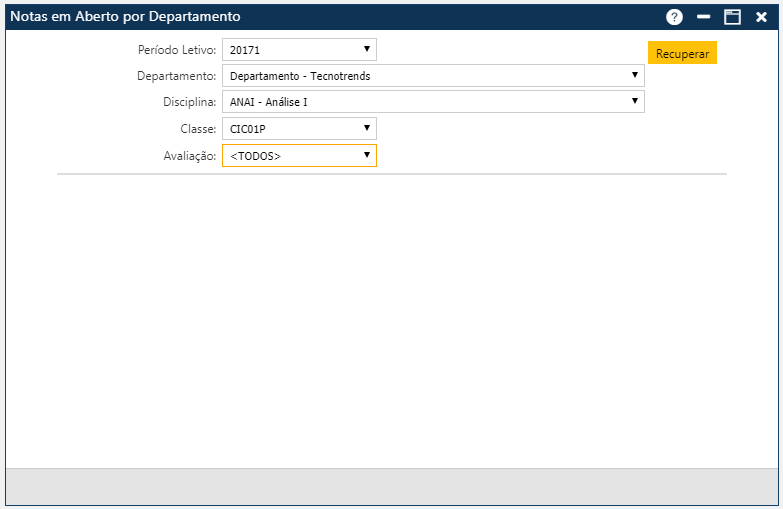Viewport: 783px width, 509px height.
Task: Click the arrow at the end of the Disciplina field
Action: [634, 101]
